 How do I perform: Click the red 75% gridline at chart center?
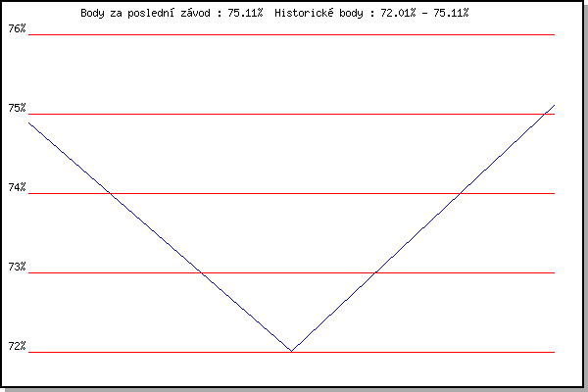pos(292,114)
